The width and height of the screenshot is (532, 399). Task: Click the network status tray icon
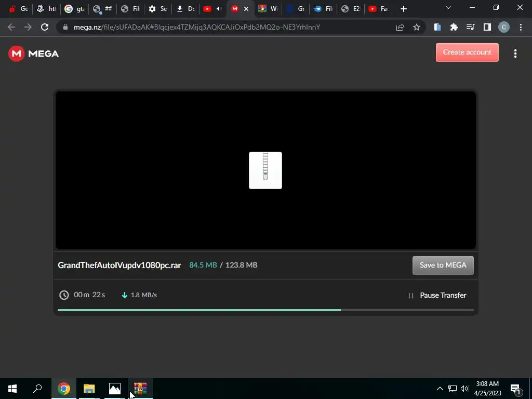tap(453, 389)
